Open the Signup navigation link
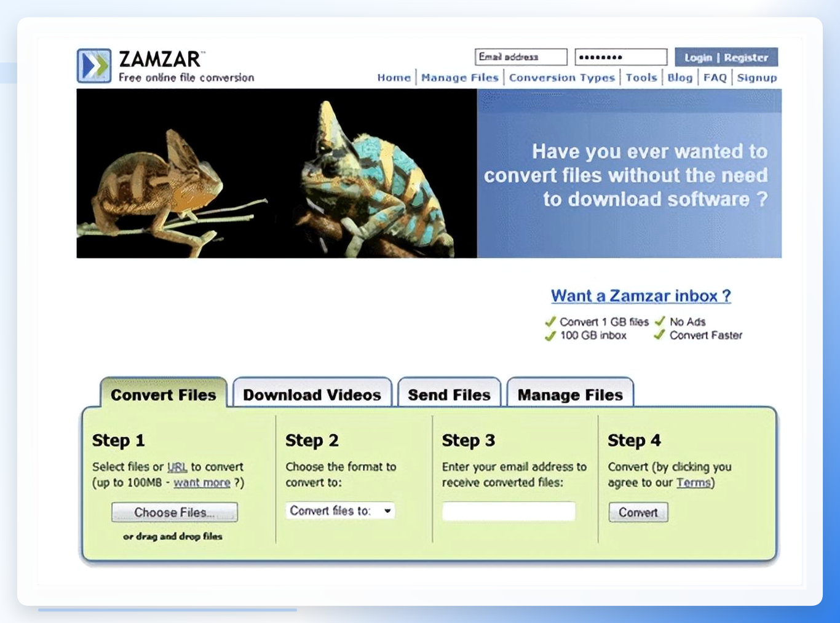The width and height of the screenshot is (840, 623). (757, 77)
